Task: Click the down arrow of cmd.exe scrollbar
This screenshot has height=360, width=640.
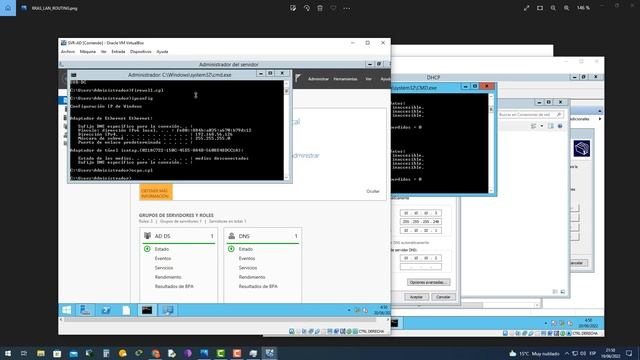Action: point(287,177)
